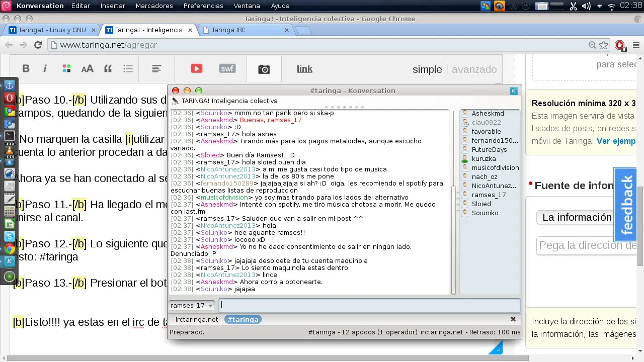Switch editor to avanzado mode
This screenshot has height=362, width=644.
[474, 69]
